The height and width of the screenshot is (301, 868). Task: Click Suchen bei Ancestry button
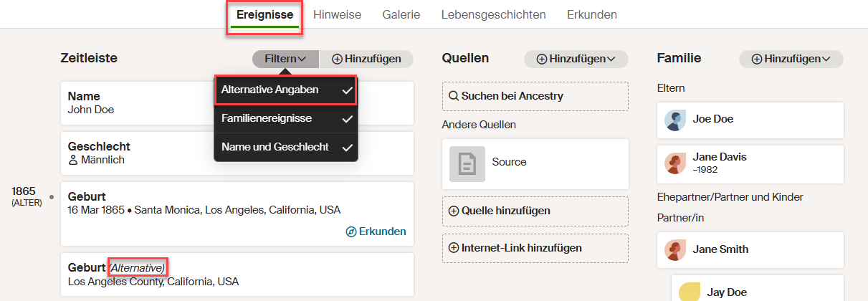(535, 96)
